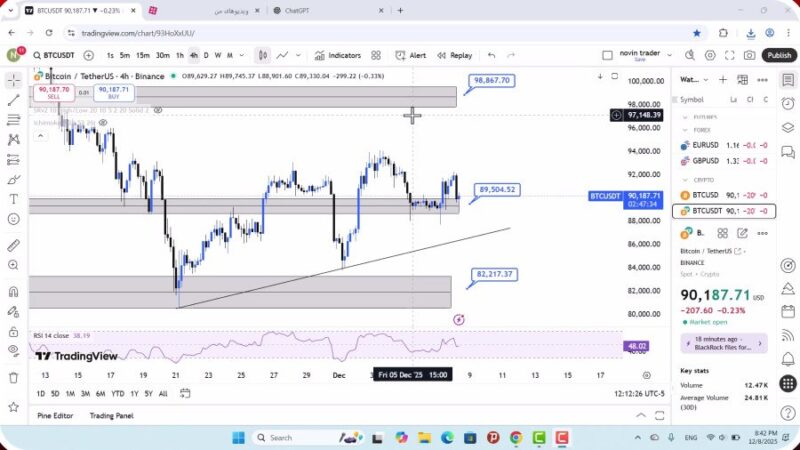Open the Trading Panel tab
Image resolution: width=800 pixels, height=450 pixels.
(x=111, y=415)
